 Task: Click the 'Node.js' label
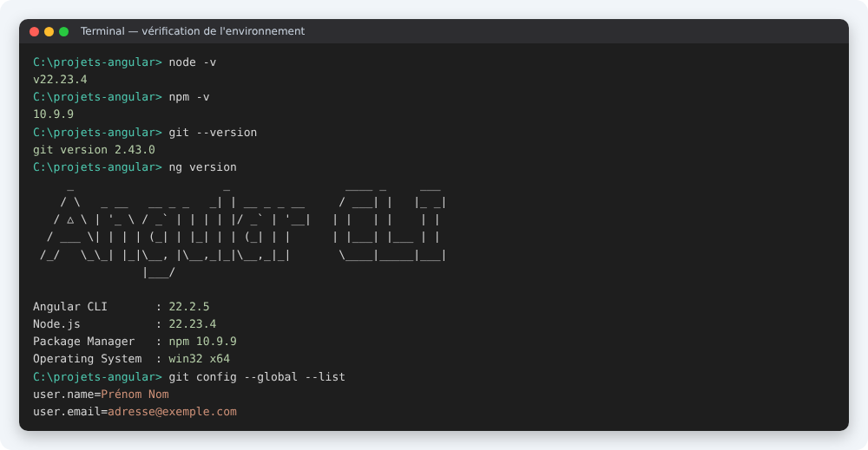coord(56,324)
